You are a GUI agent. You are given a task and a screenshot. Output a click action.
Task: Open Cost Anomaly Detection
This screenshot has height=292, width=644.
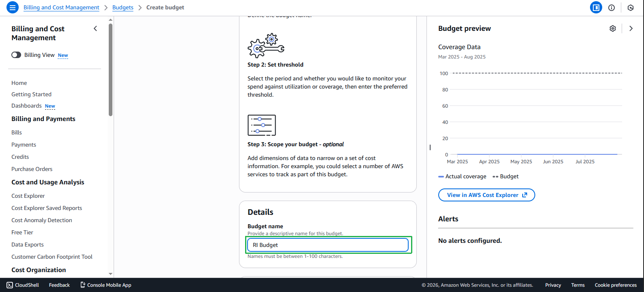click(x=42, y=220)
